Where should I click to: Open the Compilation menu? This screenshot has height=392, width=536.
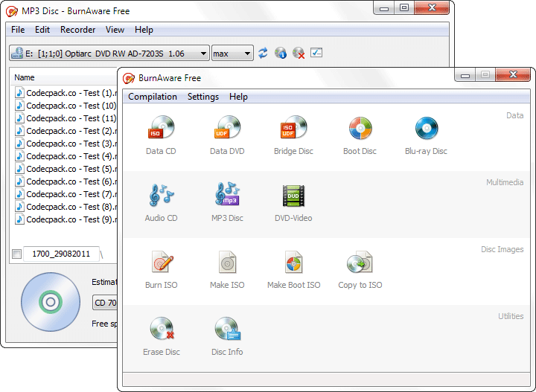click(x=153, y=97)
